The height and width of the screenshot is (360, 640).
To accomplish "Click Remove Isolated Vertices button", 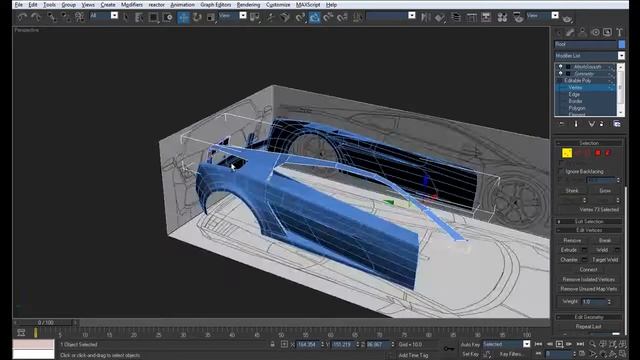I will click(x=589, y=279).
